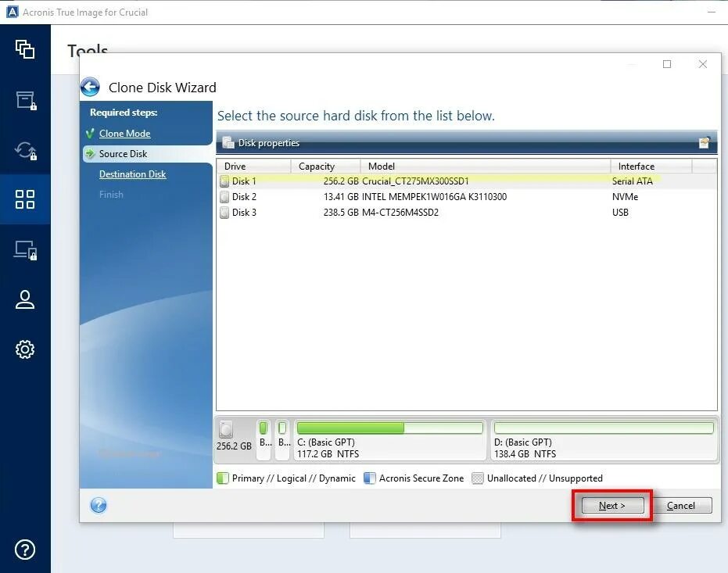Click the D: partition usage bar

click(x=604, y=428)
